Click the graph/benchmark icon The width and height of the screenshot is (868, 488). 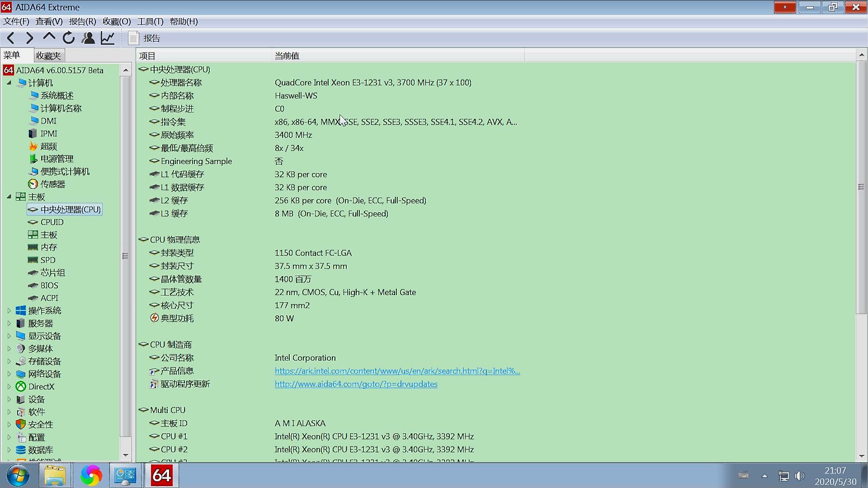pyautogui.click(x=107, y=38)
